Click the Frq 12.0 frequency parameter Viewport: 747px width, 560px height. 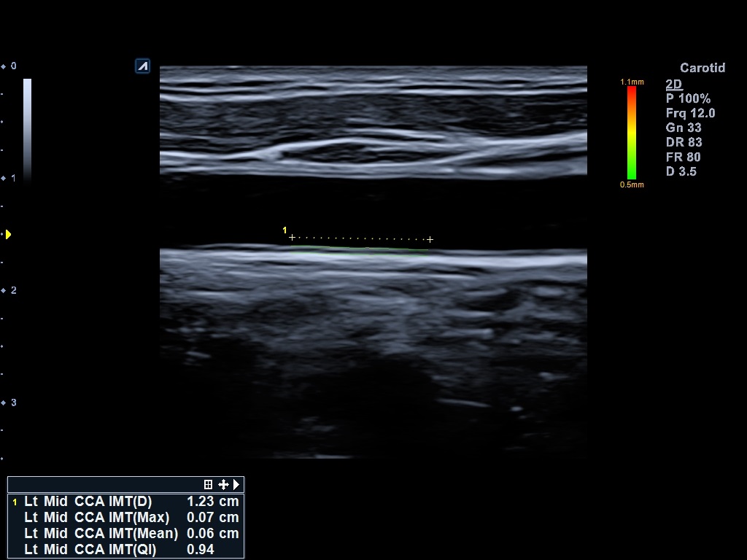click(689, 113)
